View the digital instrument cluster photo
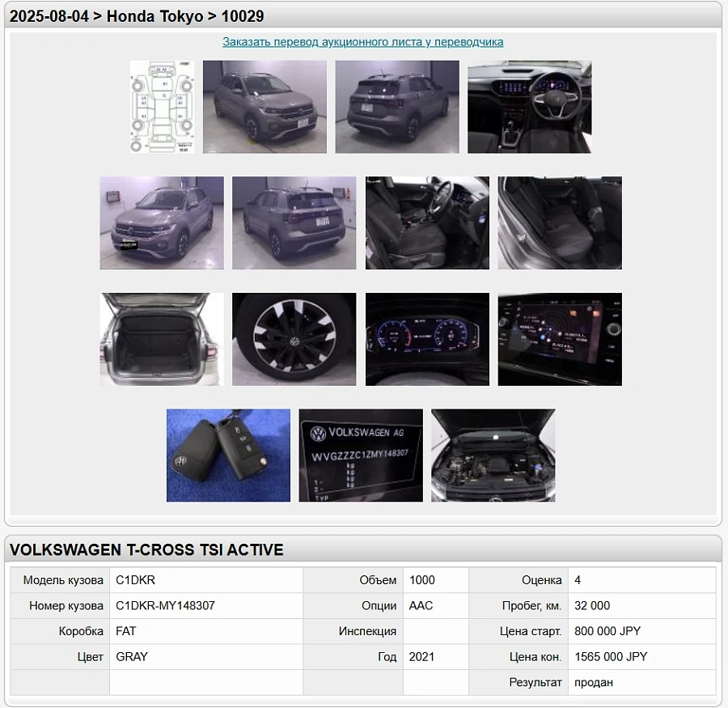This screenshot has width=728, height=708. pyautogui.click(x=427, y=339)
